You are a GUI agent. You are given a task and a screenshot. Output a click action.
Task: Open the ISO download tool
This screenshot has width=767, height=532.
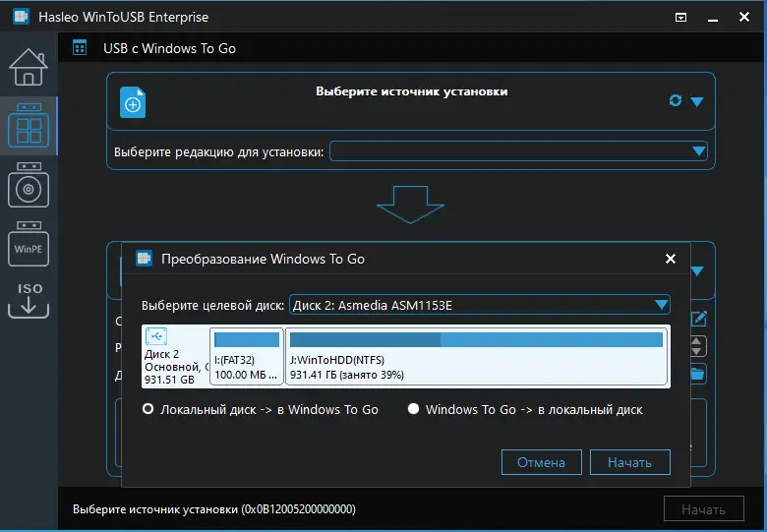(x=29, y=301)
